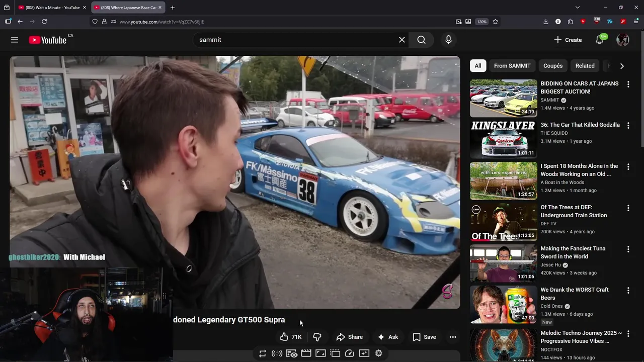Image resolution: width=644 pixels, height=362 pixels.
Task: Bookmark this page with the star
Action: coord(495,22)
